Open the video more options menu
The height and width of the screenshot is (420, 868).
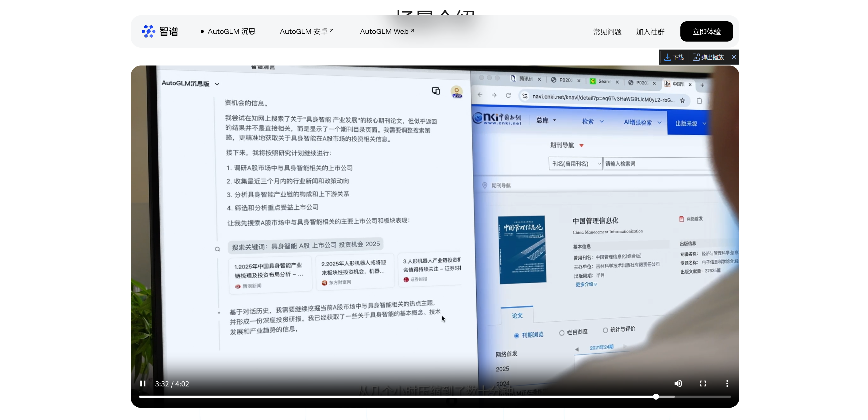coord(727,384)
